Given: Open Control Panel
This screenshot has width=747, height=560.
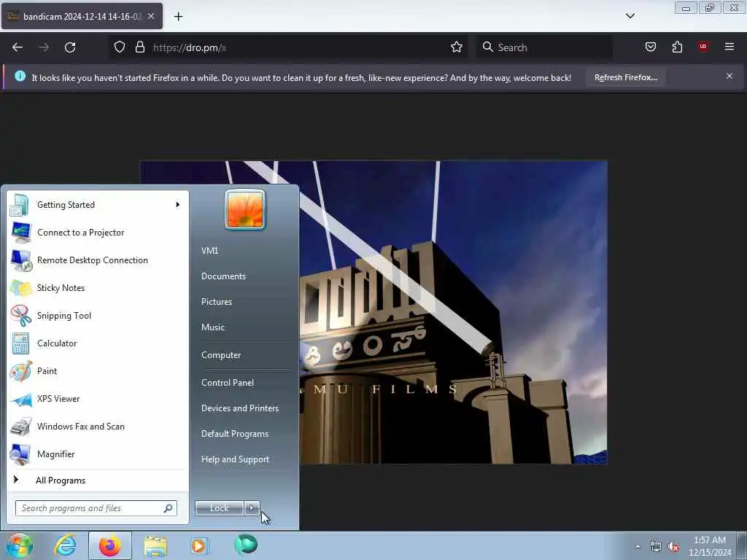Looking at the screenshot, I should point(228,382).
